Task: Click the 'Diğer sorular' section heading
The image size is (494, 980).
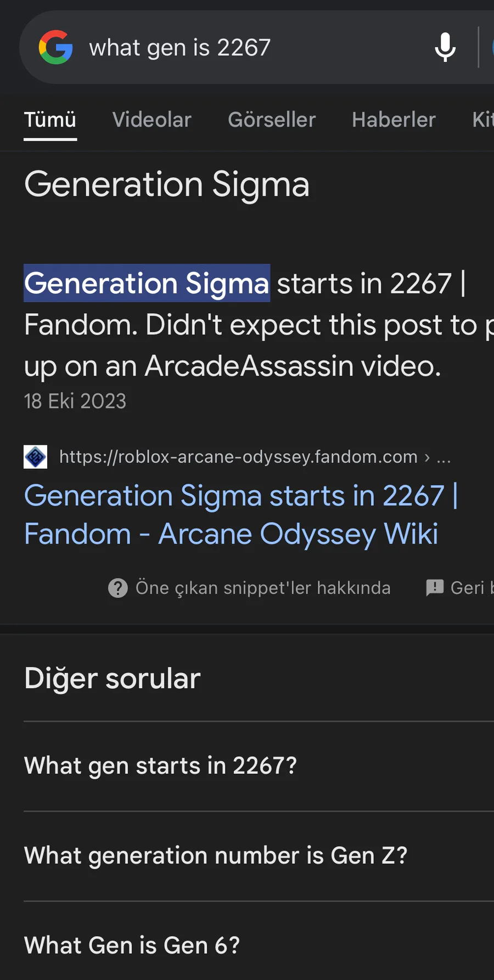Action: point(113,678)
